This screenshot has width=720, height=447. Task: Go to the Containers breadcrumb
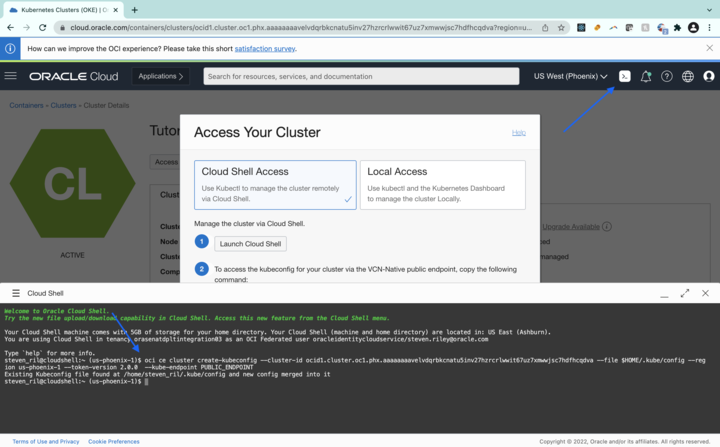[26, 105]
